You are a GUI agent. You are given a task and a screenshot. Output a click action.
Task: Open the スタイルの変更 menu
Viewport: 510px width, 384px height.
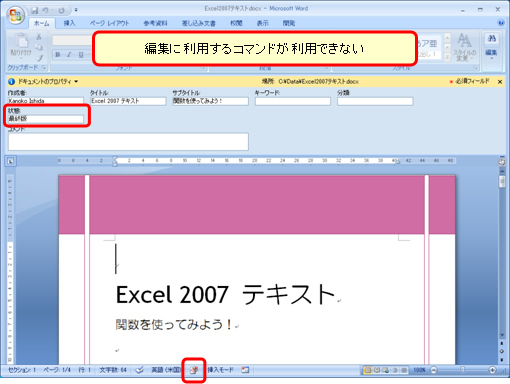[x=464, y=47]
